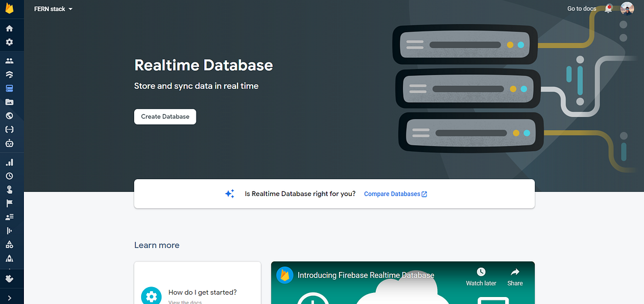Click Watch later on the video
644x304 pixels.
pyautogui.click(x=481, y=277)
